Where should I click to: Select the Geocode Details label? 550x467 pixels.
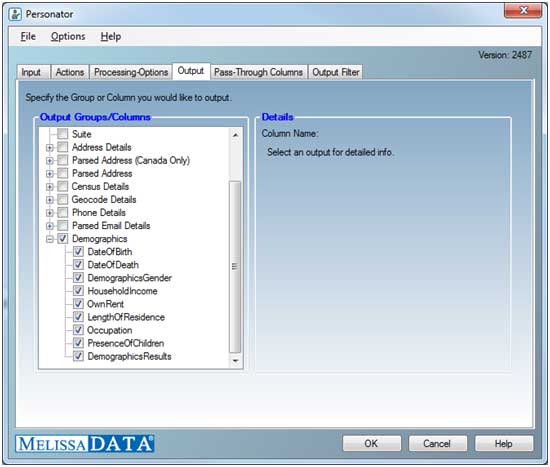click(x=104, y=200)
